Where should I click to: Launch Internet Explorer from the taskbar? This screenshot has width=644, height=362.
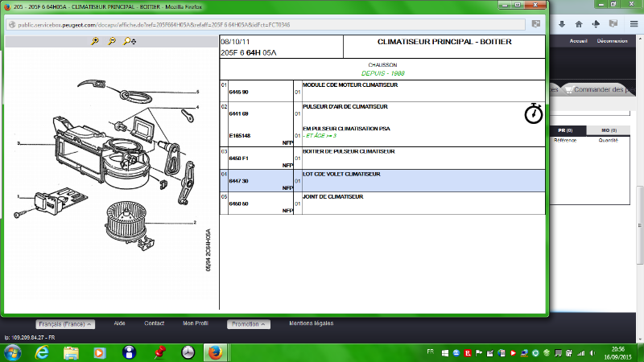tap(42, 352)
